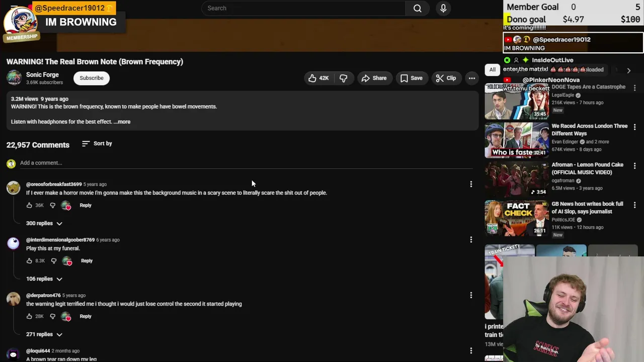This screenshot has height=362, width=644.
Task: Show next filter chips with arrow
Action: (x=628, y=70)
